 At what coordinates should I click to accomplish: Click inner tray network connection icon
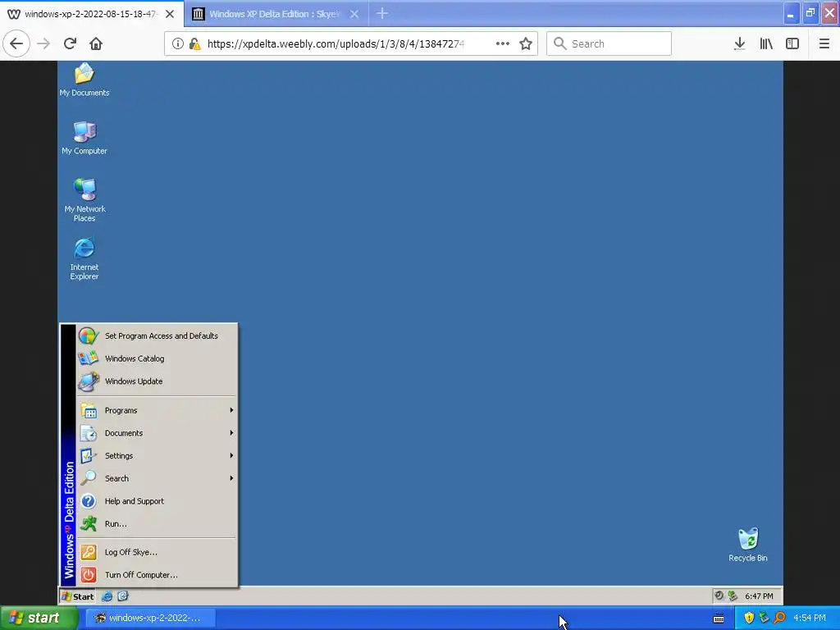[733, 596]
